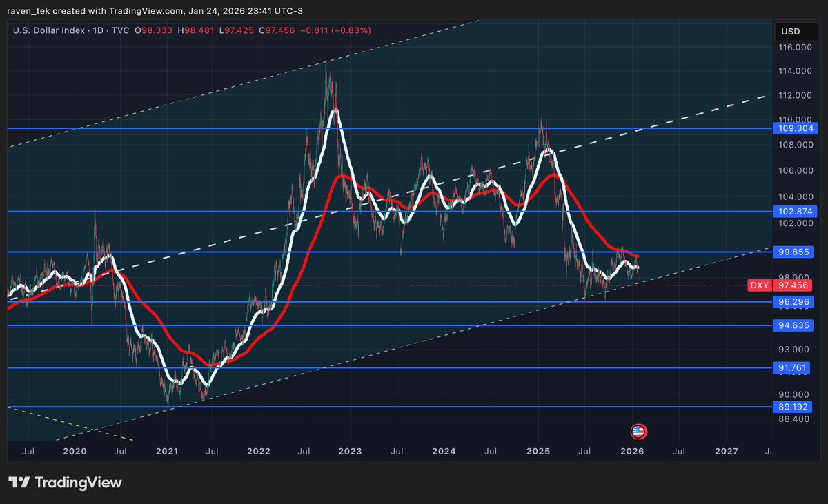Image resolution: width=828 pixels, height=504 pixels.
Task: Click the 98.000 price scale value
Action: tap(795, 277)
